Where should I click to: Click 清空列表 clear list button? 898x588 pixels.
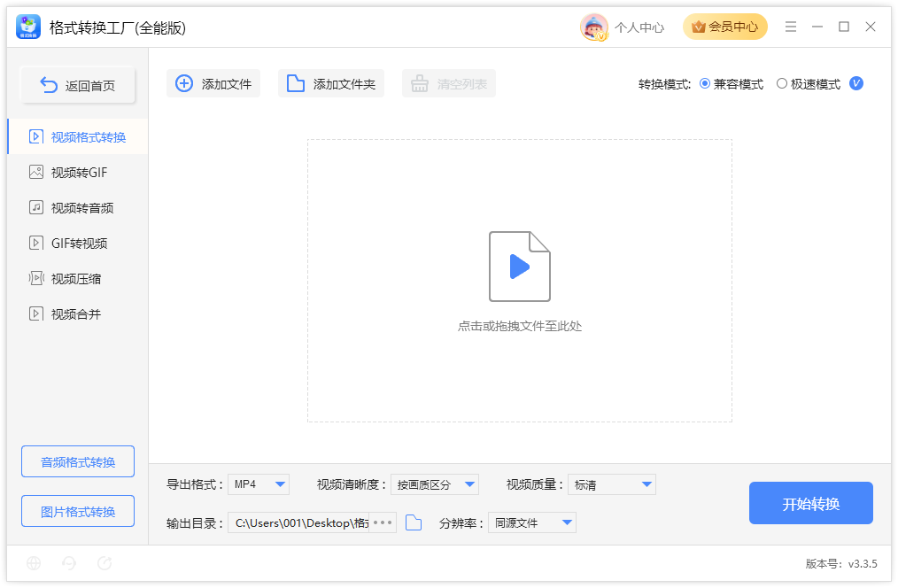(x=449, y=83)
